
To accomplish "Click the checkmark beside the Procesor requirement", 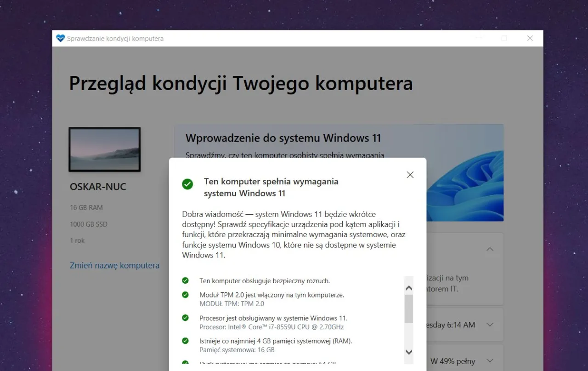I will coord(186,318).
